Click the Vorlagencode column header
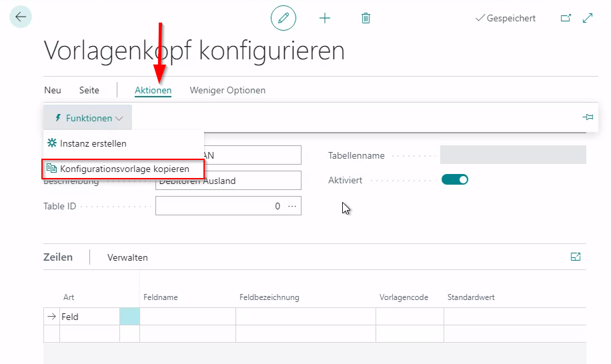 coord(404,297)
